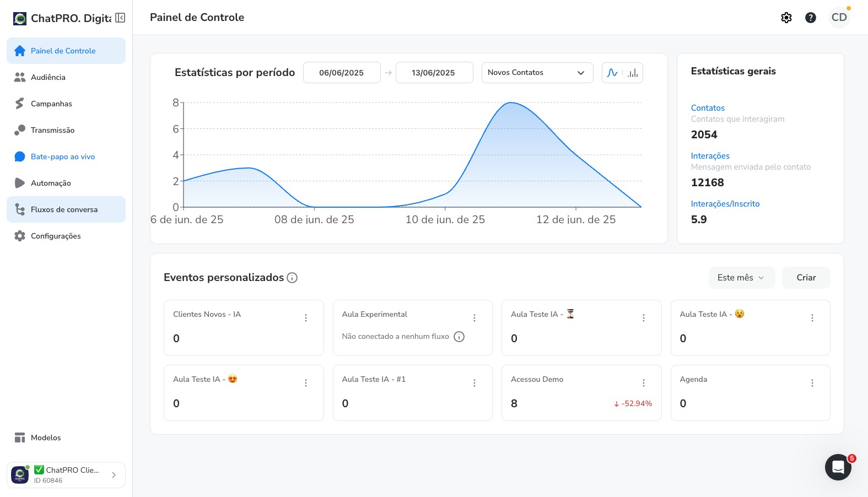Open the Contatos statistics link
Screen dimensions: 868x497
708,108
